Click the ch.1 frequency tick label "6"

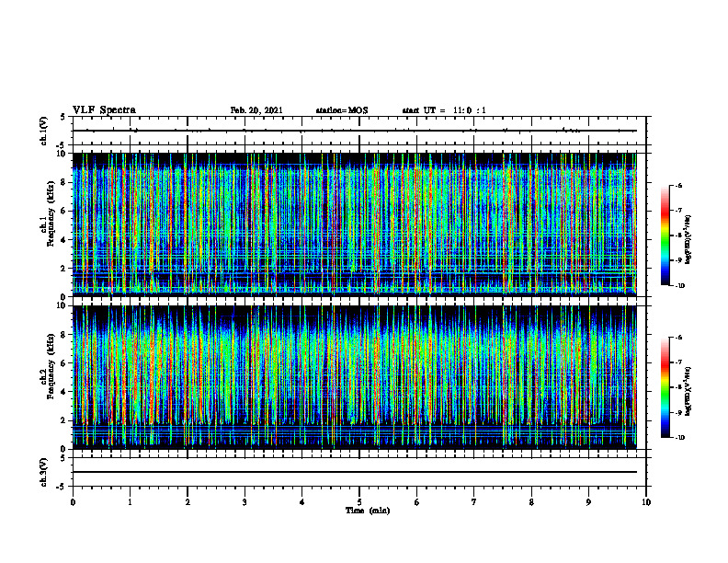[63, 211]
